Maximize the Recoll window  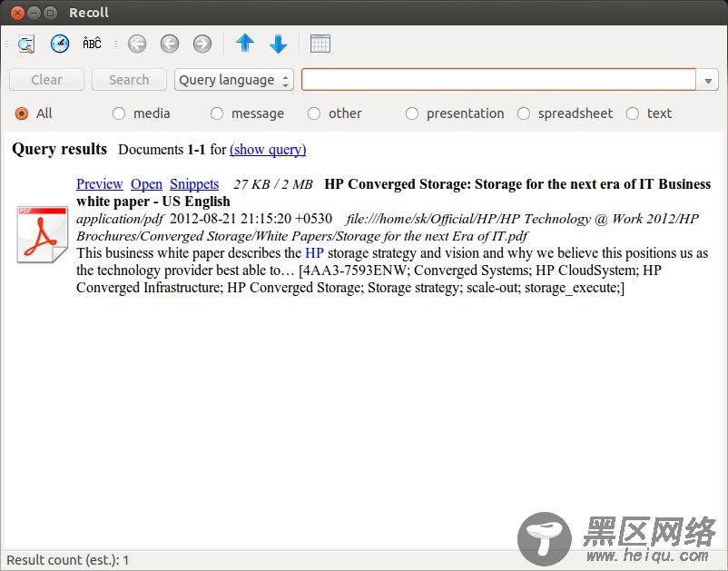(x=50, y=13)
